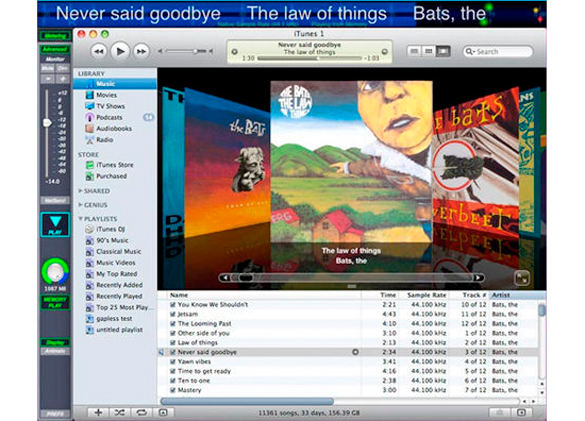Expand the SHARED section
Screen dimensions: 585x421
click(x=80, y=191)
